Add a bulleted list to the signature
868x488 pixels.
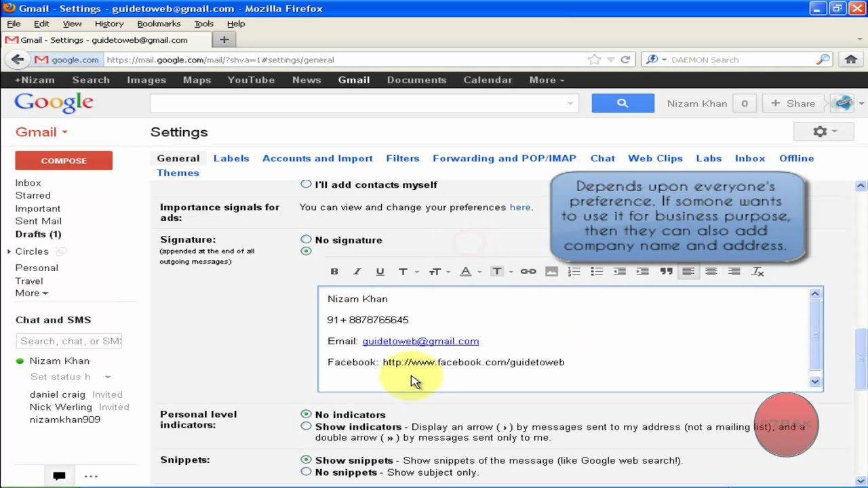click(597, 271)
